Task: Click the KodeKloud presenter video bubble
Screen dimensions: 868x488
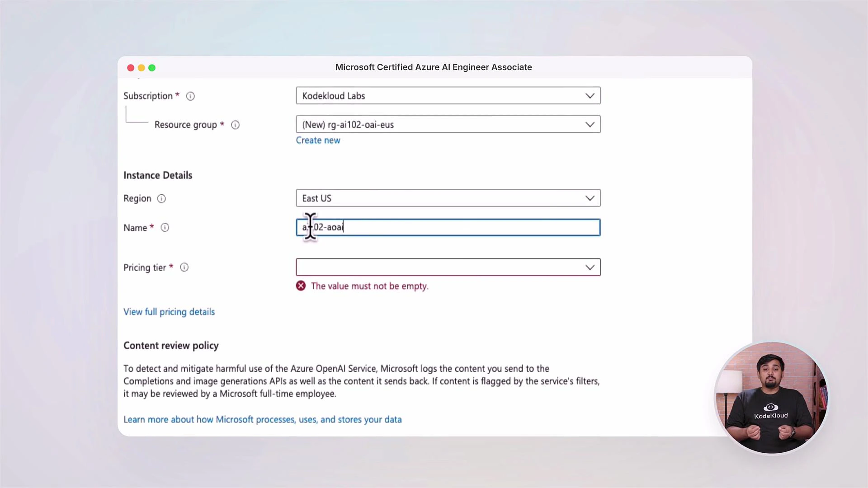Action: [x=771, y=398]
